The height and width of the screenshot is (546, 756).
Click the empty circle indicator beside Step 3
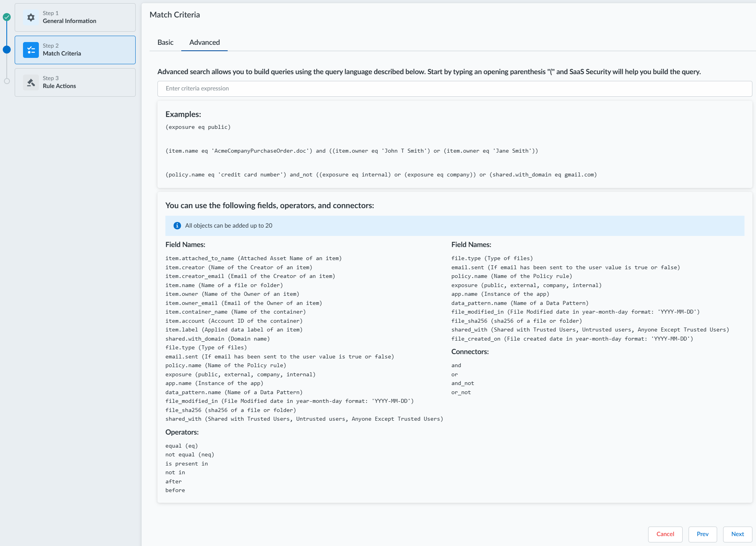point(7,81)
